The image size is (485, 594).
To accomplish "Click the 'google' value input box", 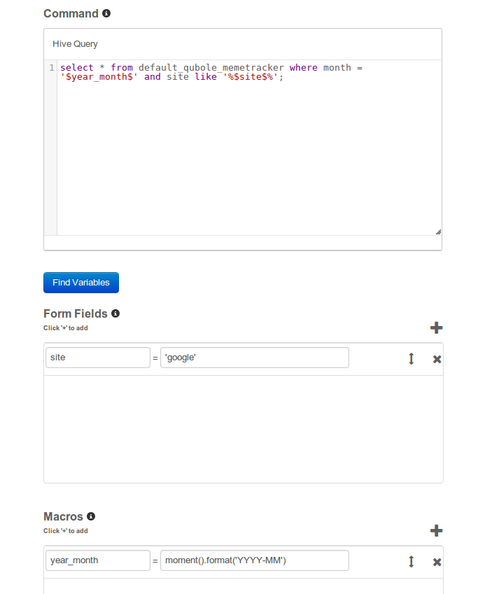I will click(x=255, y=358).
